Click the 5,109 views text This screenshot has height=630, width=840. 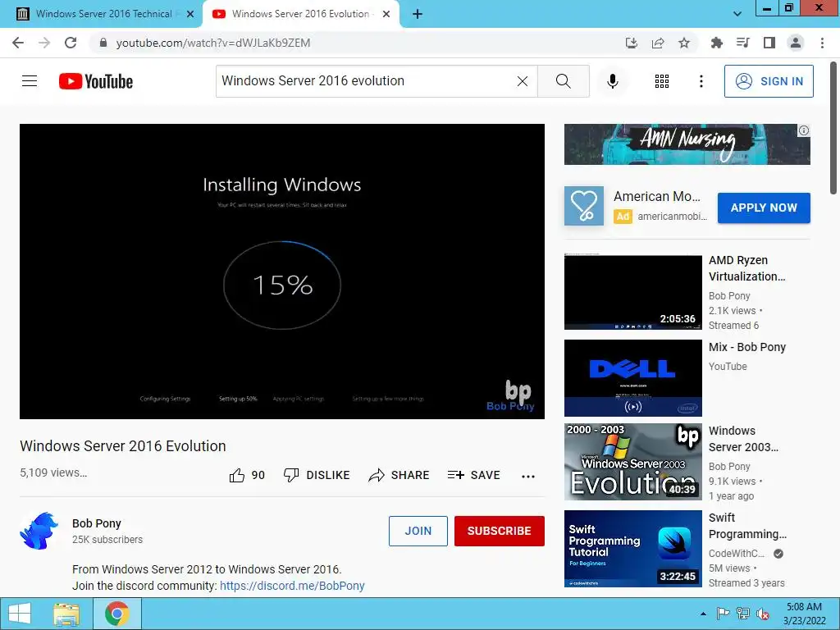(53, 472)
